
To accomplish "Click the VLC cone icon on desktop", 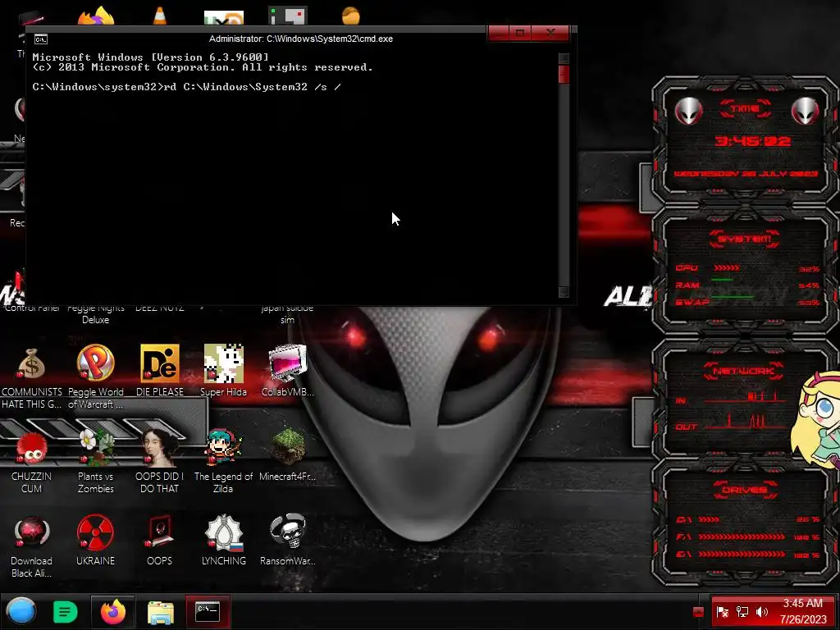I will click(x=160, y=16).
